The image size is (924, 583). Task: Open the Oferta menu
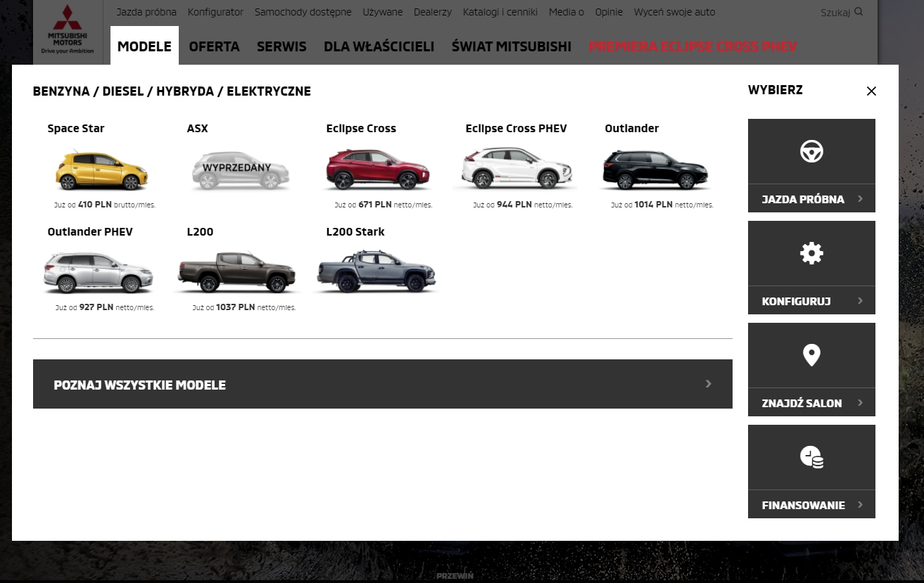[x=214, y=46]
